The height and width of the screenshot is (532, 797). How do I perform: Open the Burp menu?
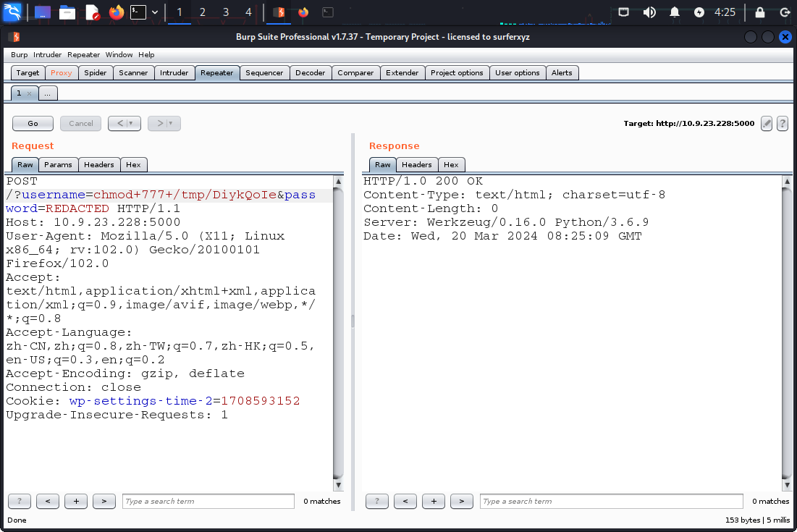click(x=20, y=54)
